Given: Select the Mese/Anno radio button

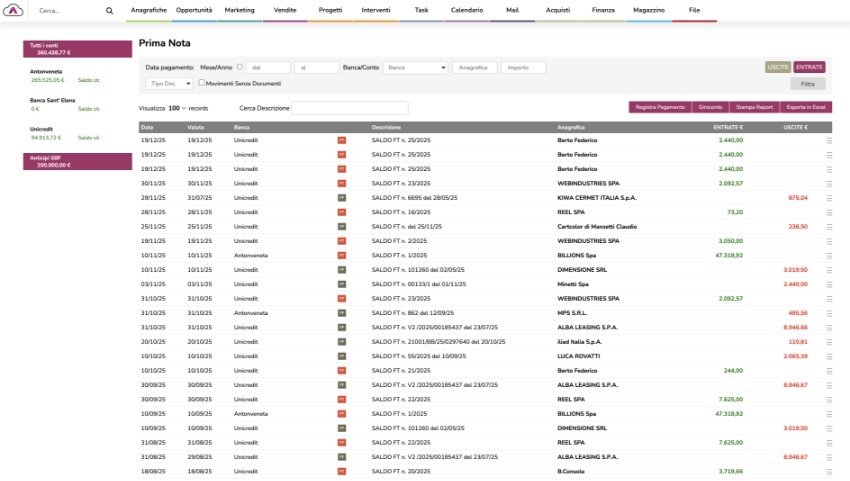Looking at the screenshot, I should tap(239, 67).
